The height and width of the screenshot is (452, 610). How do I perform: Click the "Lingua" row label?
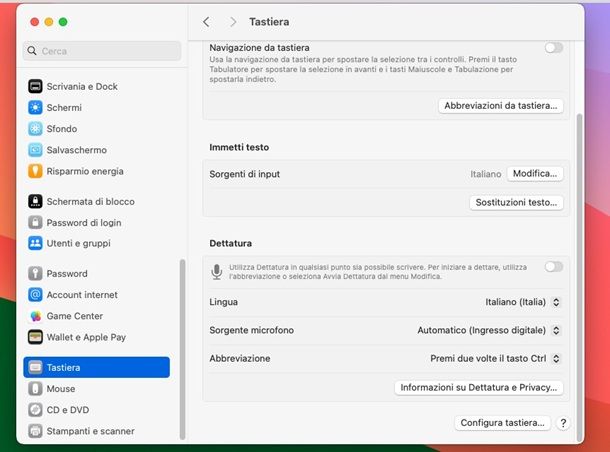coord(224,302)
